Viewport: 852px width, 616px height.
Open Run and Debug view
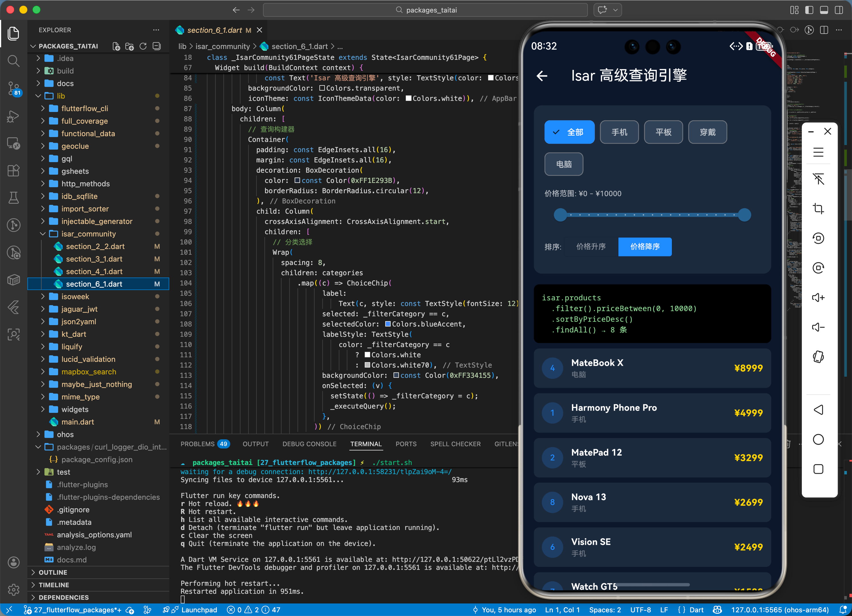[x=13, y=116]
